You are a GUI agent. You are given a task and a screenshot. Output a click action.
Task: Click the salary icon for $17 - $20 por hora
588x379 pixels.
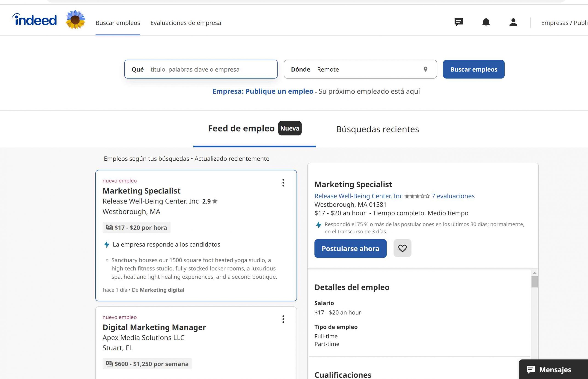[x=109, y=227]
